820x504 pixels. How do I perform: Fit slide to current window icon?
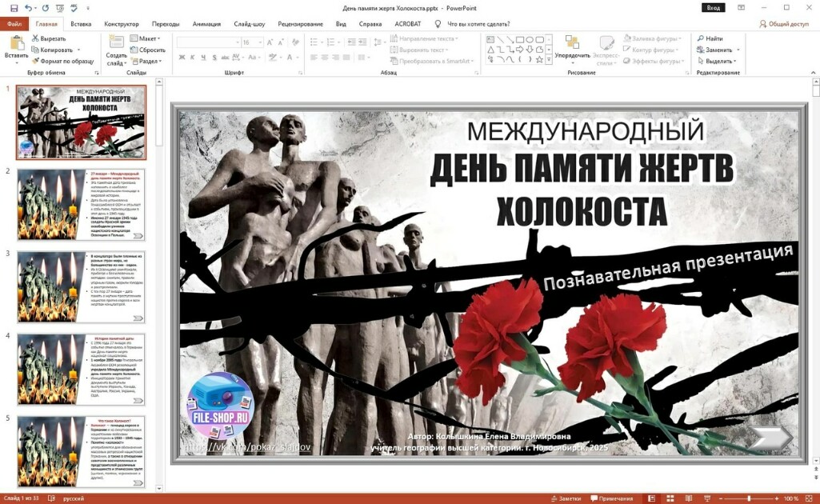point(808,498)
